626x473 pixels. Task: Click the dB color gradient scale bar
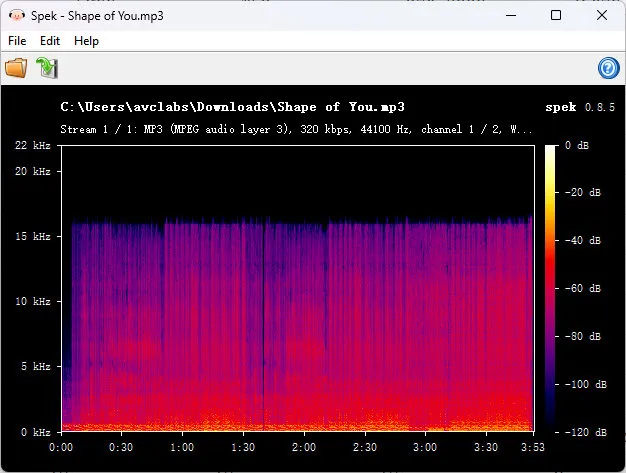coord(550,288)
